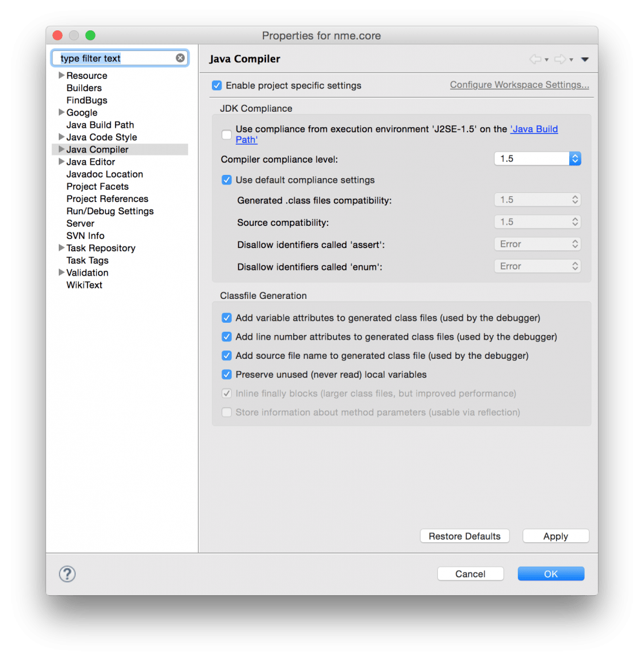Click the back navigation arrow icon
This screenshot has width=644, height=661.
535,58
